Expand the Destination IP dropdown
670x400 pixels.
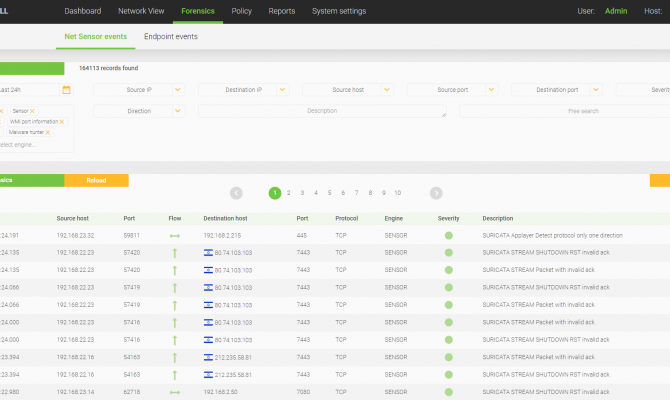(282, 90)
